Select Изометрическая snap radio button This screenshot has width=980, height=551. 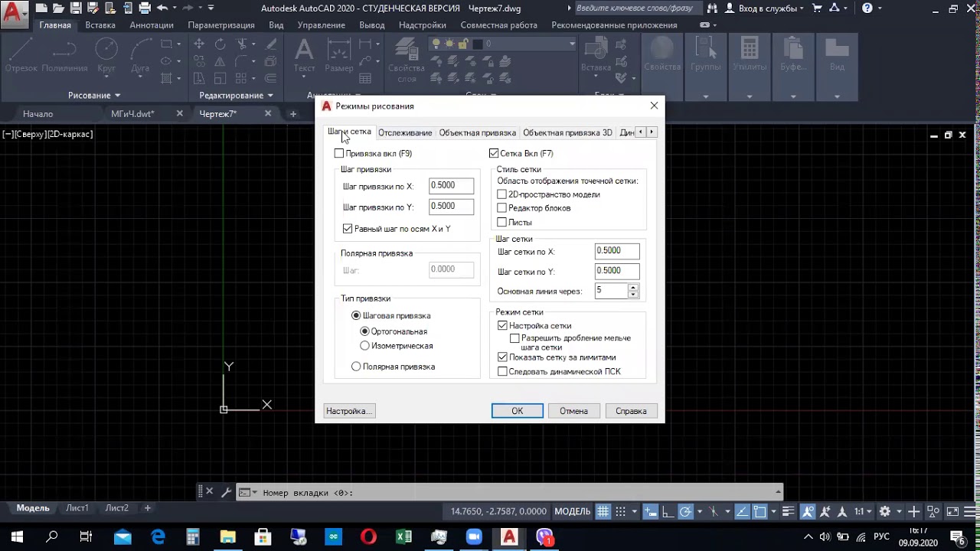pos(365,346)
